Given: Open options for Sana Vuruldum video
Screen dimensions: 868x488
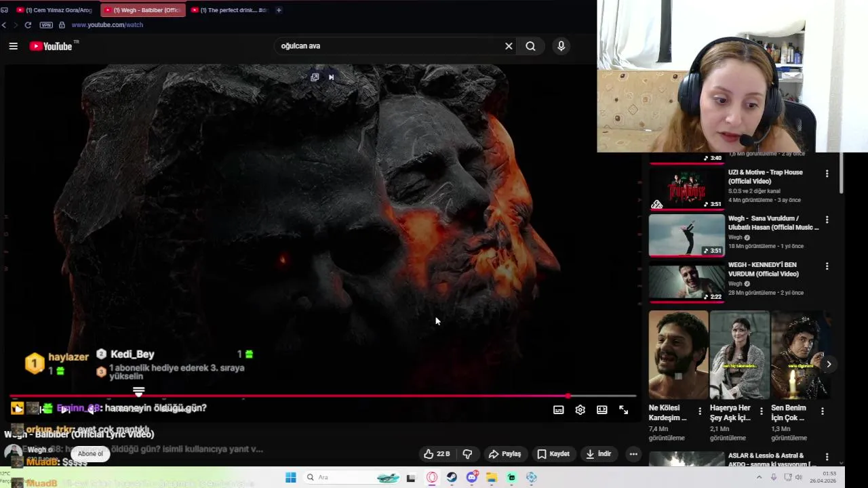Looking at the screenshot, I should (827, 220).
